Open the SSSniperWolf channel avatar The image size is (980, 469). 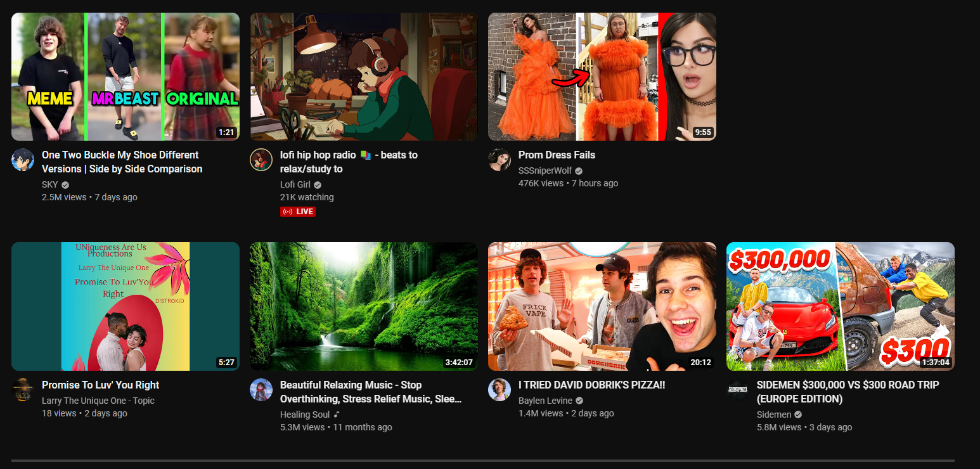click(x=500, y=160)
